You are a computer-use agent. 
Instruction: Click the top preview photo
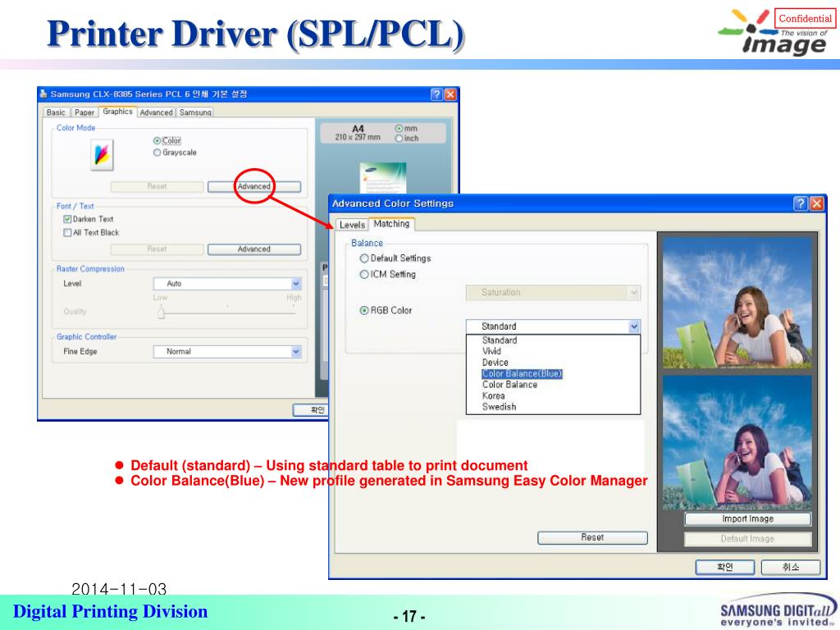coord(737,303)
